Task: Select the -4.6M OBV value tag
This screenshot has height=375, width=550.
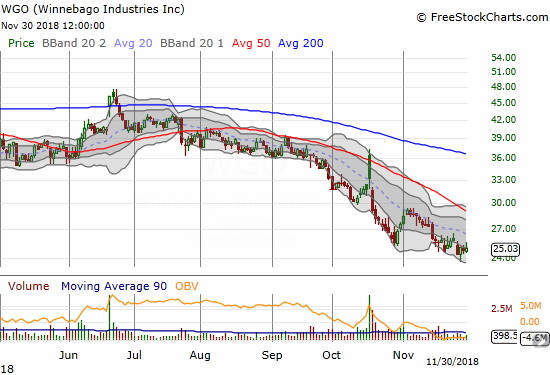Action: [x=535, y=339]
